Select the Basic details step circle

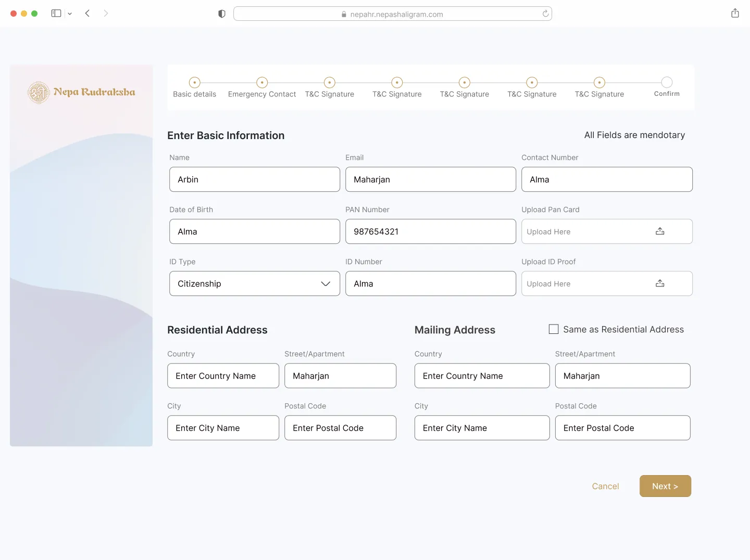coord(195,82)
